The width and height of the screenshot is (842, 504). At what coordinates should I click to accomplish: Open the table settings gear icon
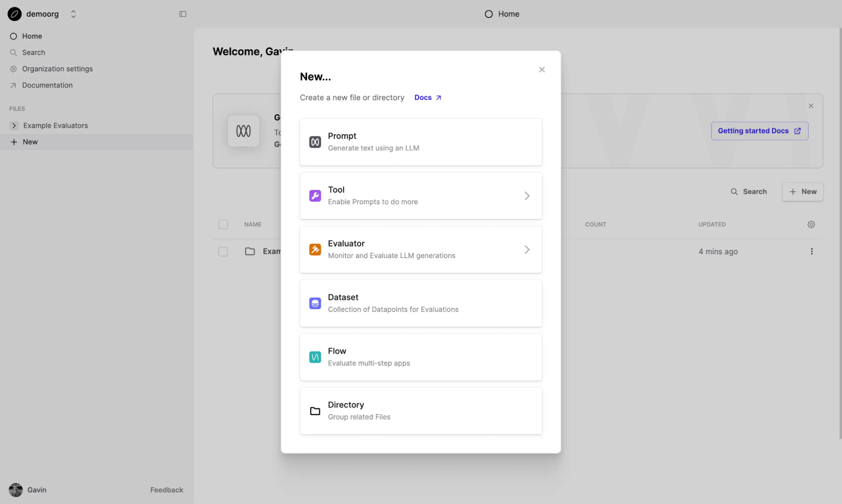(x=811, y=224)
